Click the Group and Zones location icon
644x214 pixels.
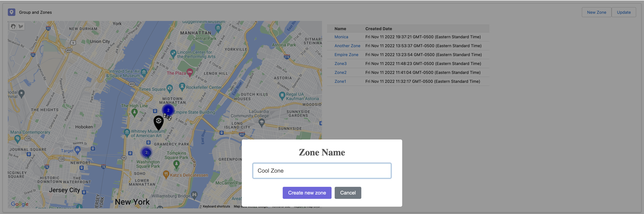11,12
